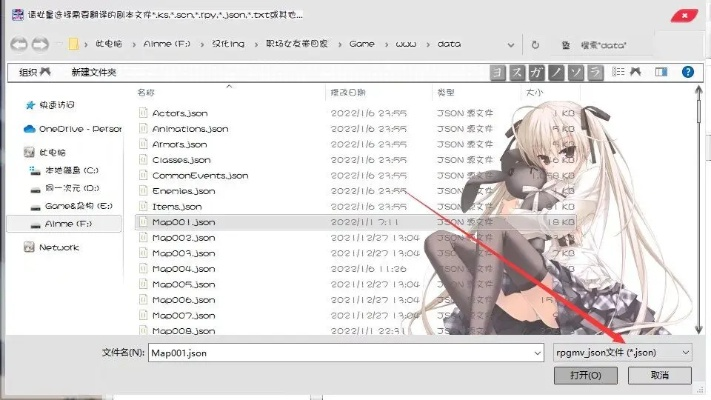Click the file name input field
The image size is (711, 400).
coord(338,352)
